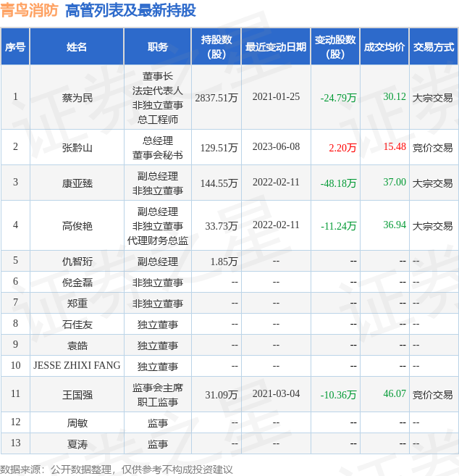The height and width of the screenshot is (476, 459).
Task: Click the 姓名 column header
Action: pyautogui.click(x=77, y=47)
